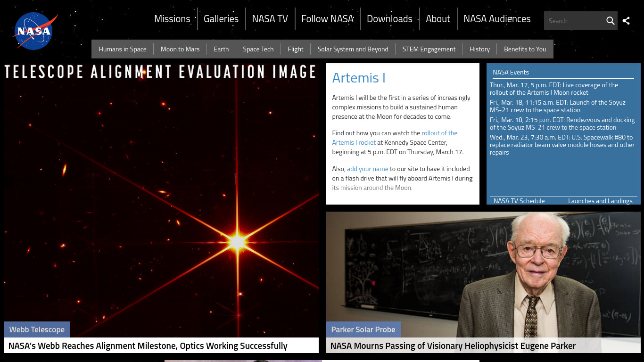Focus the Search input field
This screenshot has width=644, height=362.
[x=574, y=21]
